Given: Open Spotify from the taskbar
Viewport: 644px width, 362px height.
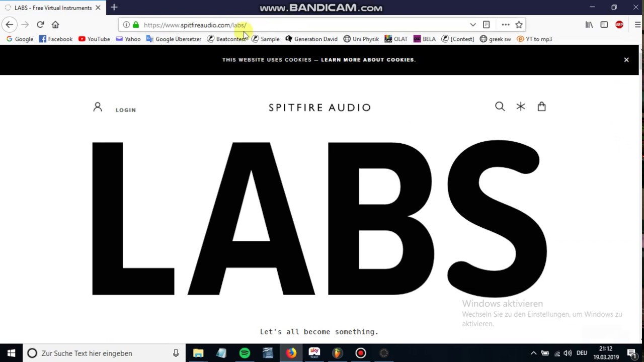Looking at the screenshot, I should pyautogui.click(x=245, y=353).
